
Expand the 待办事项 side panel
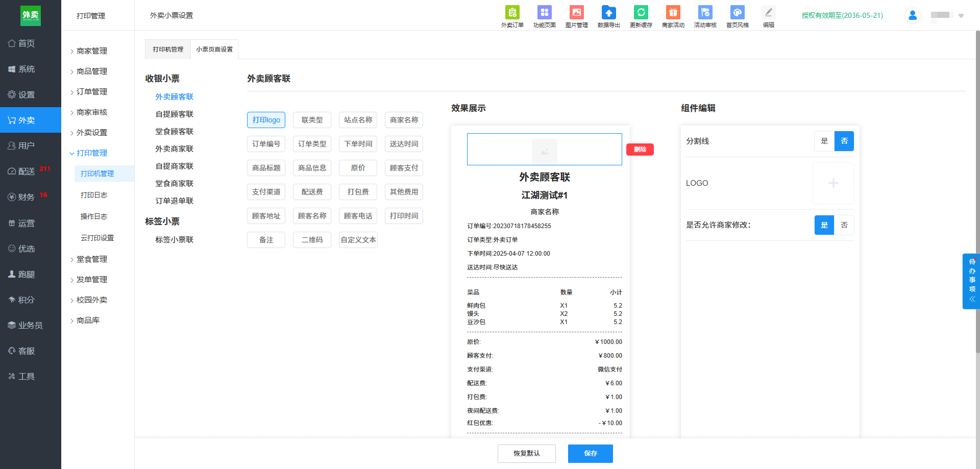pos(972,281)
